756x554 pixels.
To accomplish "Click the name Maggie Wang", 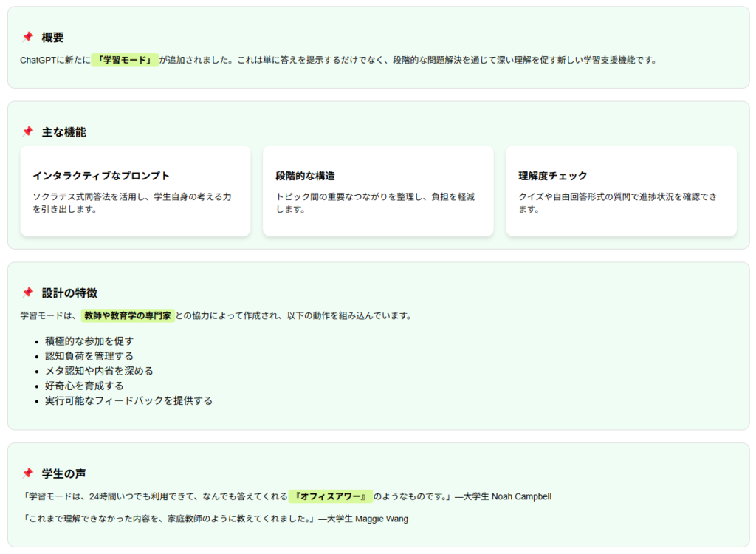I will (x=381, y=519).
